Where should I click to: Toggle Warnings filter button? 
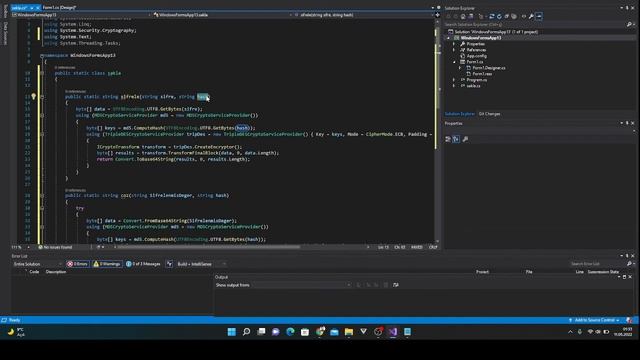click(x=107, y=264)
